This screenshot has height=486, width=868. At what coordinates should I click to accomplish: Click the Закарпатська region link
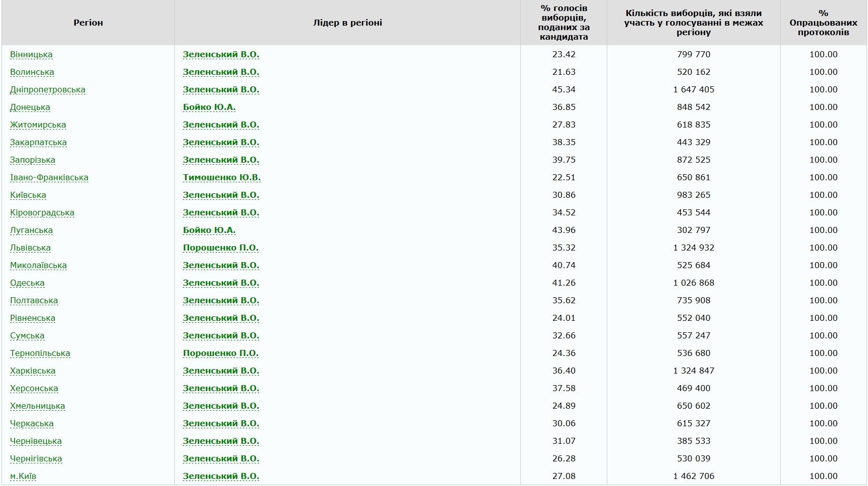pyautogui.click(x=38, y=142)
